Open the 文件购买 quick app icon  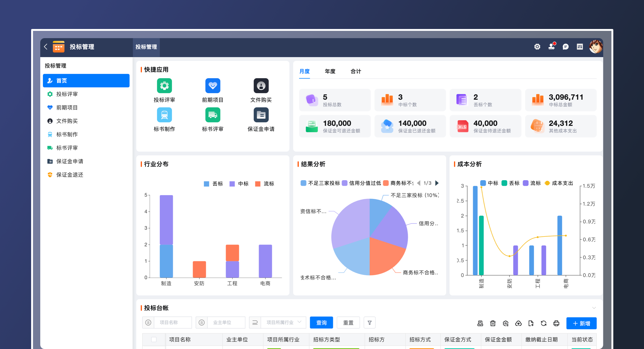pyautogui.click(x=261, y=86)
